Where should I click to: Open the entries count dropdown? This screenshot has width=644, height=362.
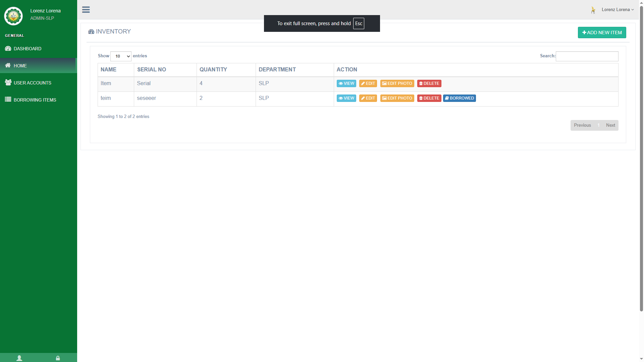coord(121,56)
